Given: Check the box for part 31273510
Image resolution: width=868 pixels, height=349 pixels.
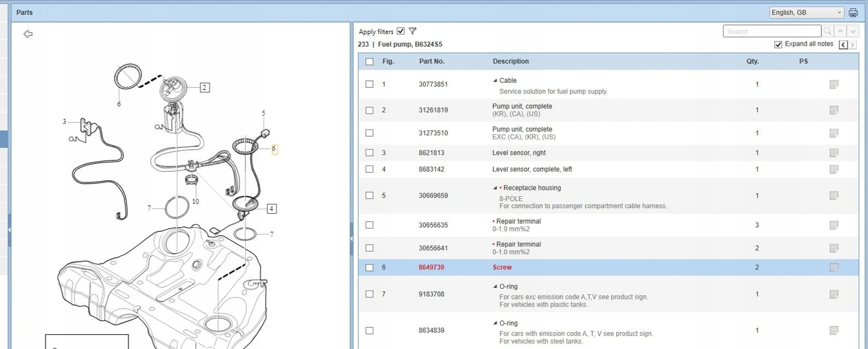Looking at the screenshot, I should pyautogui.click(x=369, y=133).
